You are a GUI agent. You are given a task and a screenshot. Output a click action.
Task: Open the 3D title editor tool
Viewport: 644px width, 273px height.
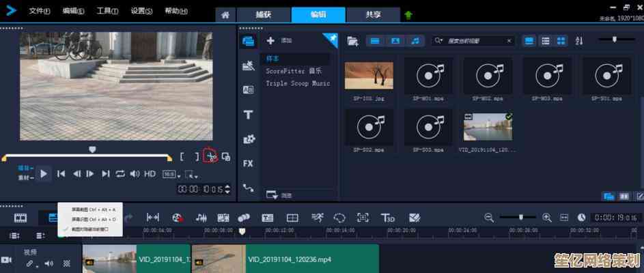(387, 218)
